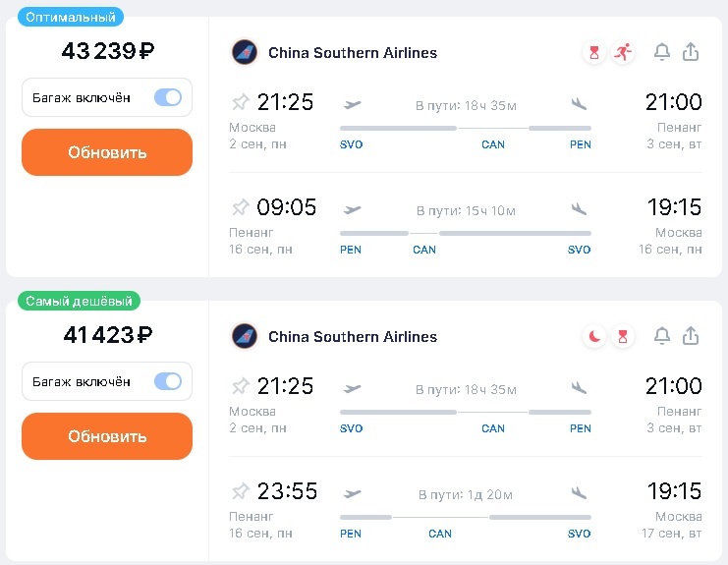Toggle Багаж включён on the 41 423 ₽ ticket
Viewport: 728px width, 565px height.
pos(168,381)
